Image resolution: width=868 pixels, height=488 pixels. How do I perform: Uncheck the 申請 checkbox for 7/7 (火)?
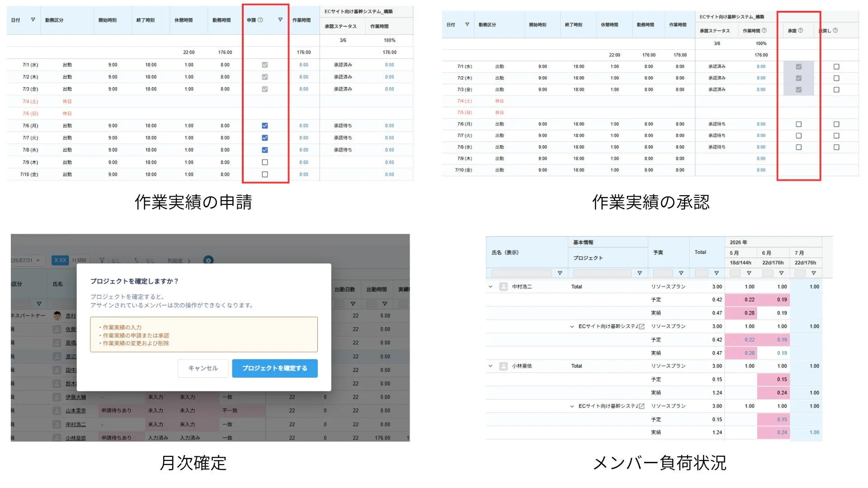[x=265, y=138]
